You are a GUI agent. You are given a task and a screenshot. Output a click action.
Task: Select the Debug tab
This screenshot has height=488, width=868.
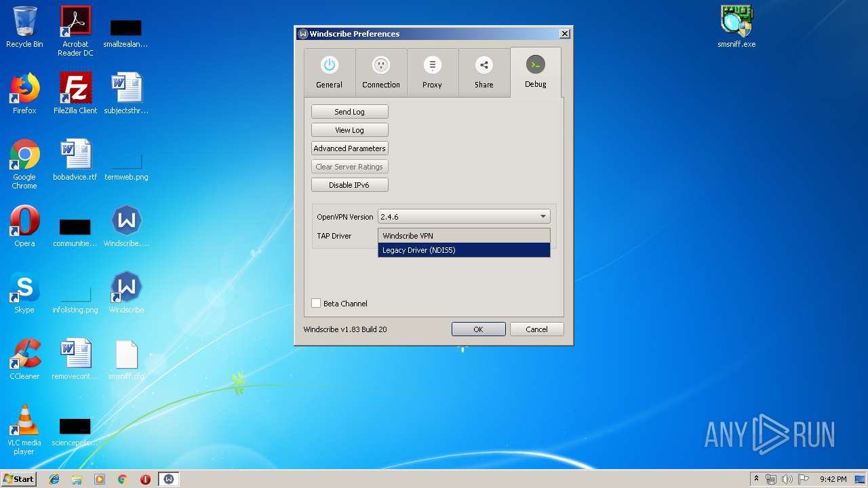[x=535, y=72]
